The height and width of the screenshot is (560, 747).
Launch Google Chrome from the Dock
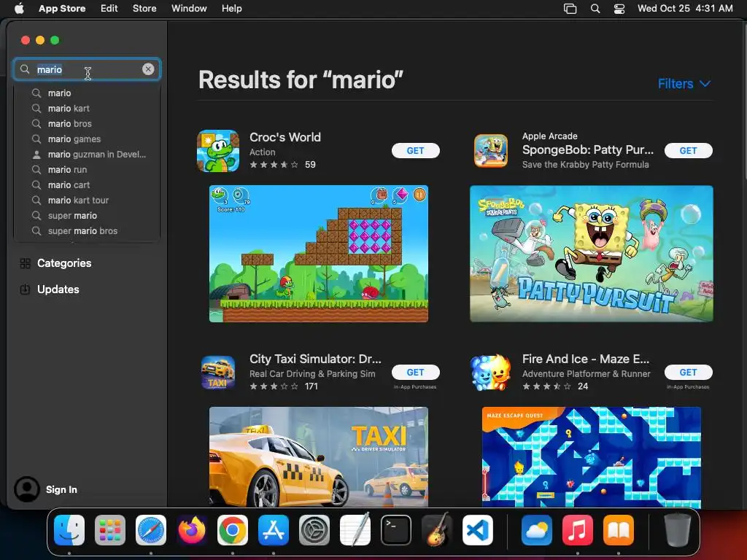point(233,530)
